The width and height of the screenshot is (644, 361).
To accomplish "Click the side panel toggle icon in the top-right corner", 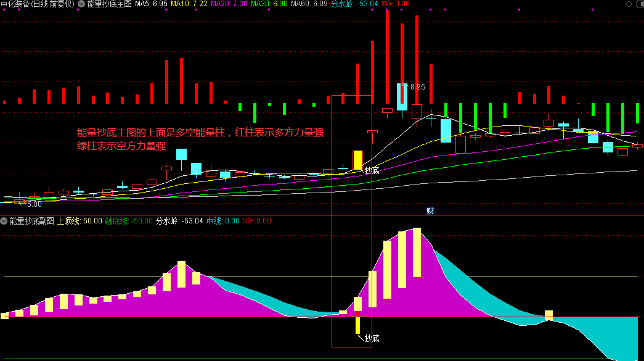I will pyautogui.click(x=640, y=4).
